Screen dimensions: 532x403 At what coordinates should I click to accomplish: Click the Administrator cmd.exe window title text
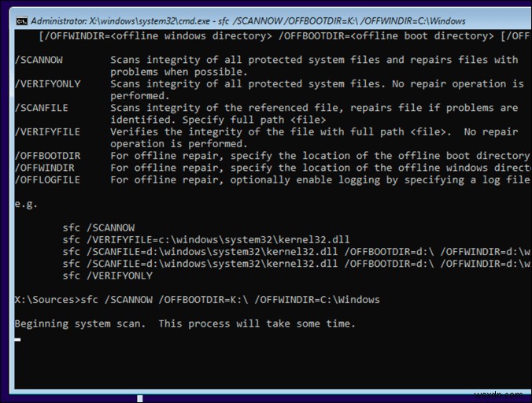pos(248,21)
